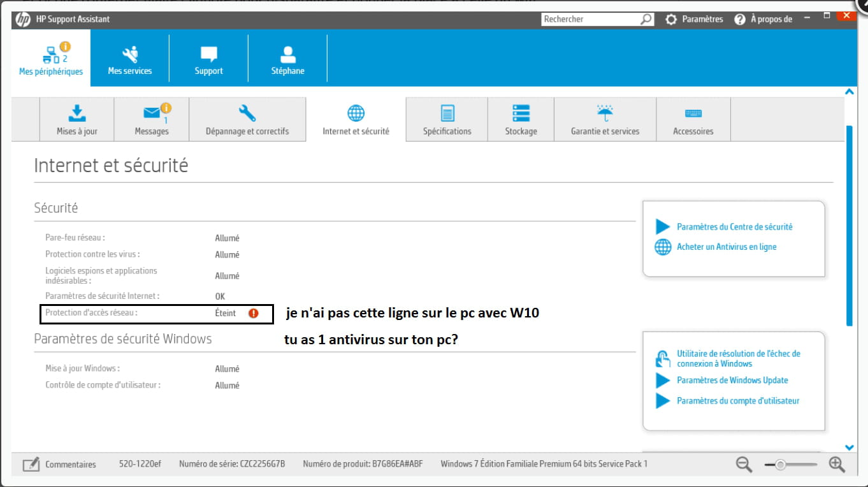Open Spécifications document icon

pos(447,113)
